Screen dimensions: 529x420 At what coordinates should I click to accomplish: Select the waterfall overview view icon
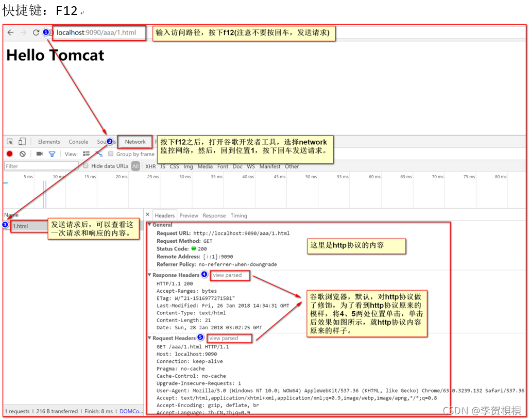99,154
